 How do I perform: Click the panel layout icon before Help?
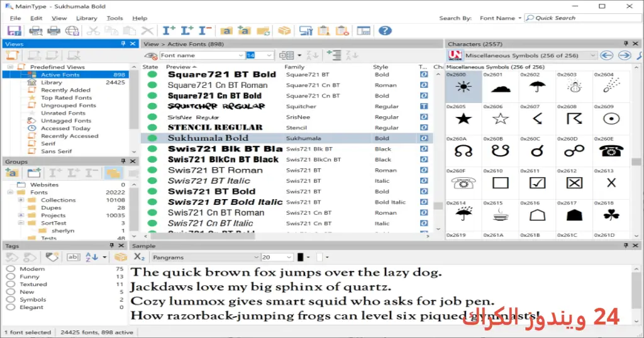click(364, 31)
